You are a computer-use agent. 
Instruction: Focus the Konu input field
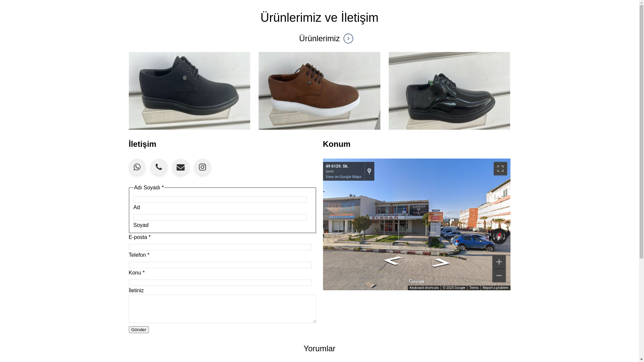220,283
